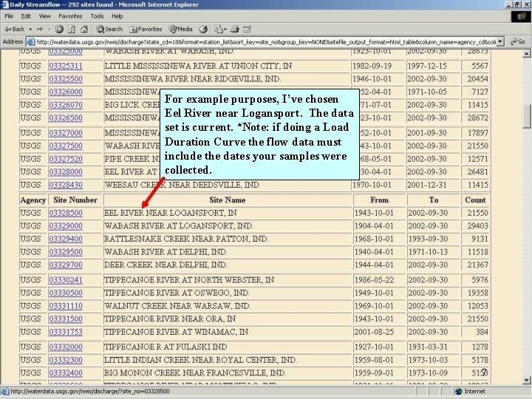
Task: Open site number 03326070 link
Action: pos(66,105)
